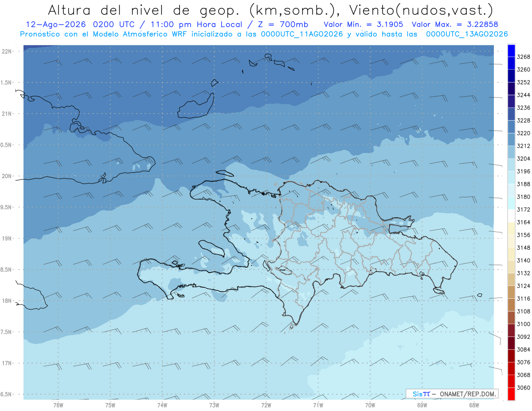This screenshot has width=532, height=411.
Task: Click the color bar band between 3268 and 3260
Action: [511, 63]
